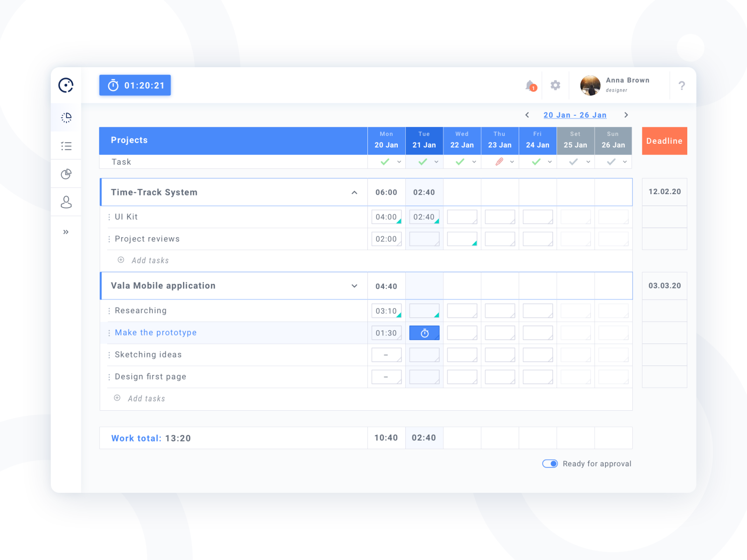The height and width of the screenshot is (560, 747).
Task: Click the help question mark icon
Action: 682,85
